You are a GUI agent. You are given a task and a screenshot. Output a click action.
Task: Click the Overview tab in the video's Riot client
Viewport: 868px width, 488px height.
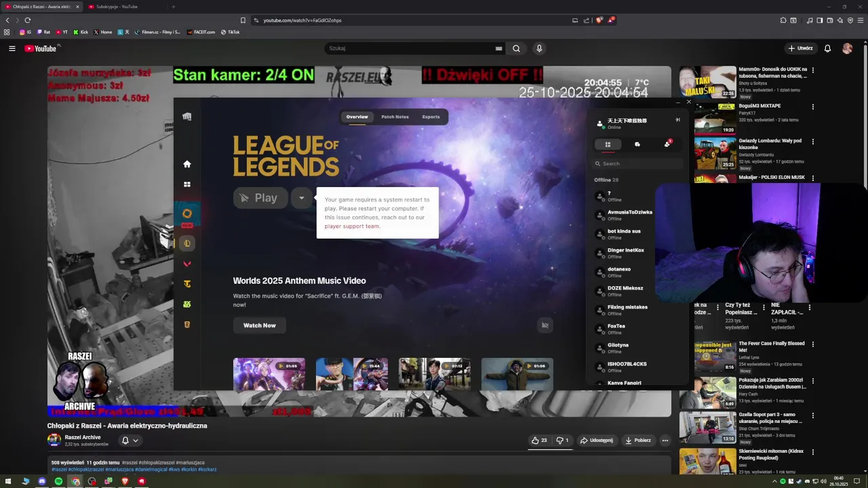point(357,117)
